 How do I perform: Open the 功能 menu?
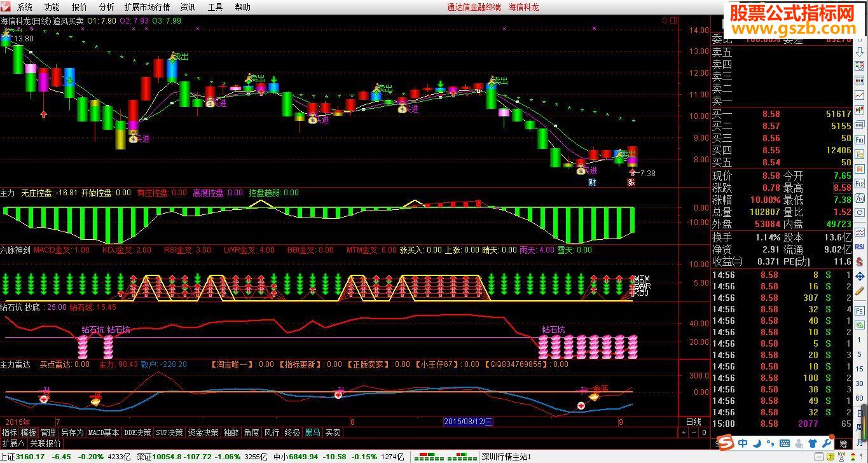point(52,7)
